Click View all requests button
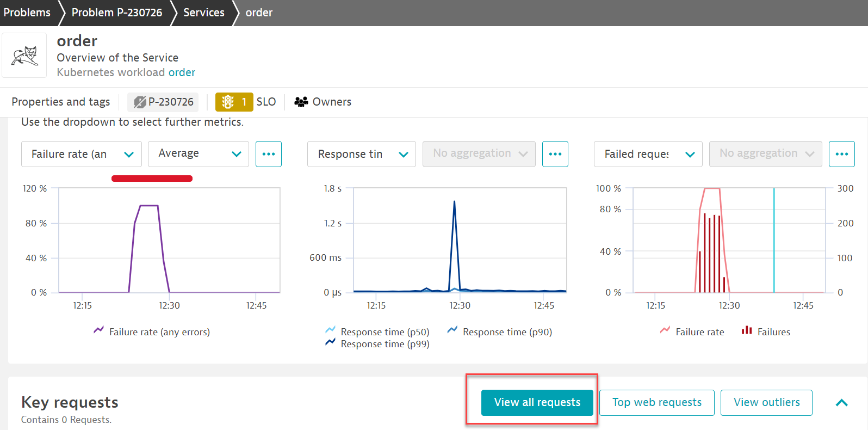The width and height of the screenshot is (868, 430). (x=537, y=402)
